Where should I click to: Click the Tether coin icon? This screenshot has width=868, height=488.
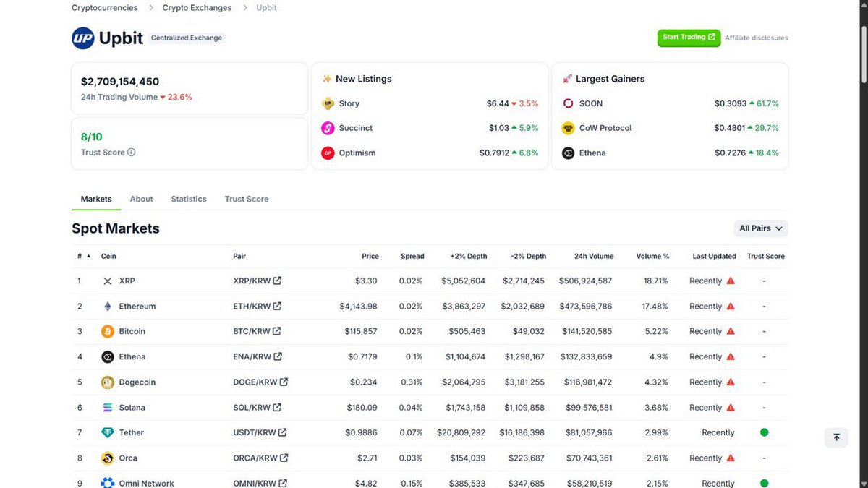coord(108,433)
